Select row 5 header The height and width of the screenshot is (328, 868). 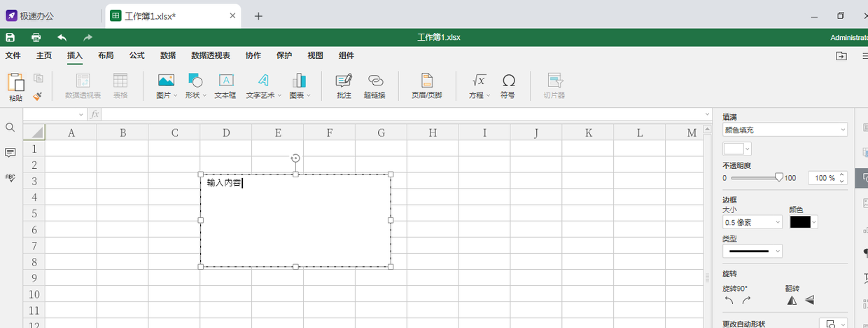(34, 213)
